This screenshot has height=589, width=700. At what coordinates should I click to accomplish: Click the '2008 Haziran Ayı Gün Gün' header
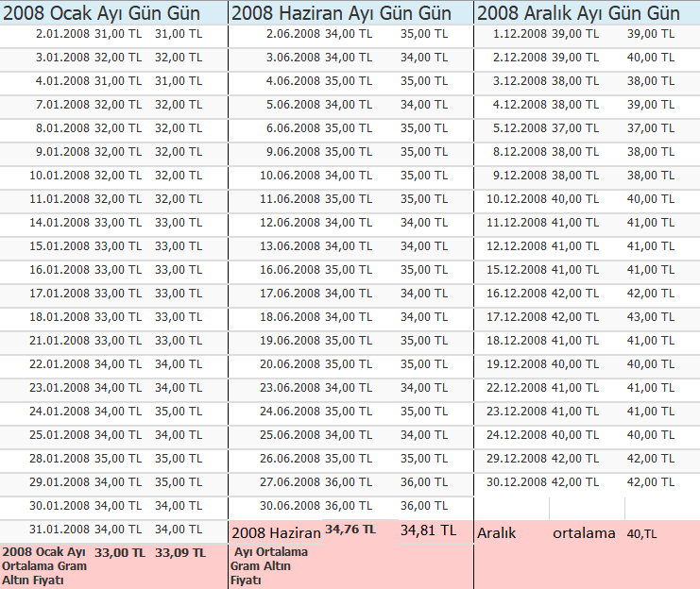click(342, 13)
